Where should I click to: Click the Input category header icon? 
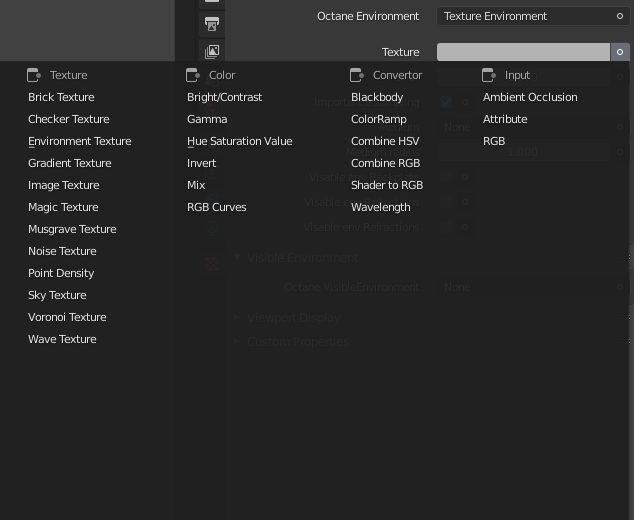(x=489, y=75)
